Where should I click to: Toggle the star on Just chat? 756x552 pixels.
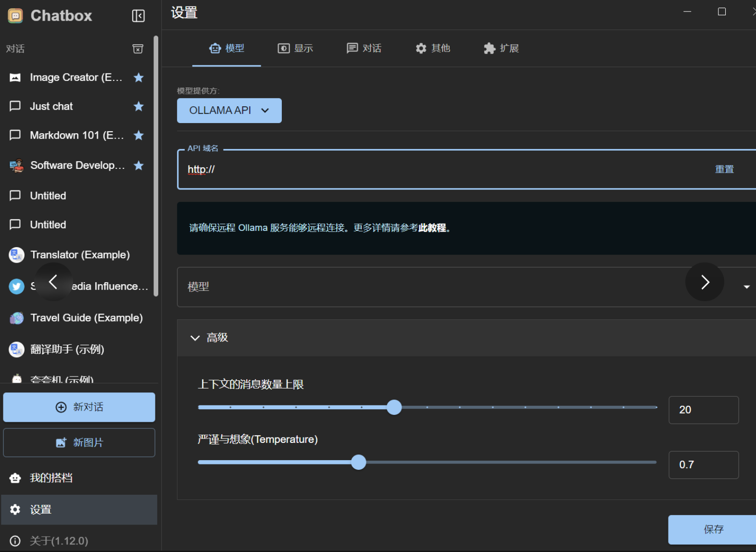(139, 106)
